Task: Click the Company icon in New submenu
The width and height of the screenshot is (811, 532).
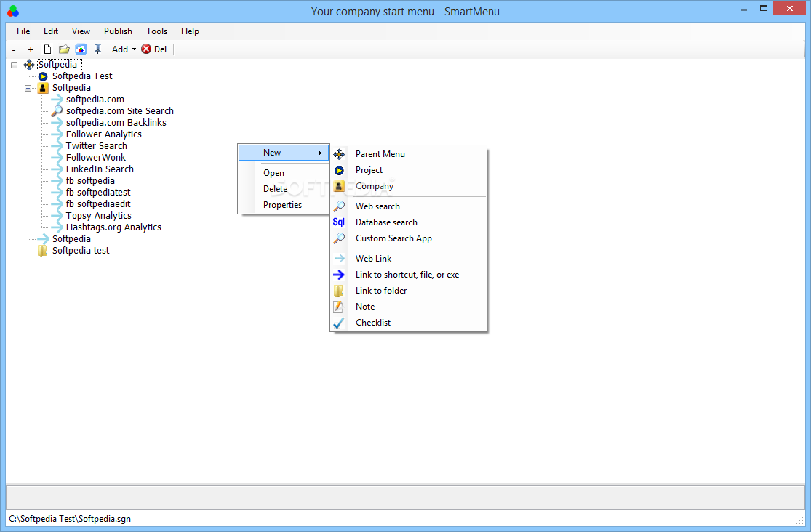Action: tap(339, 186)
